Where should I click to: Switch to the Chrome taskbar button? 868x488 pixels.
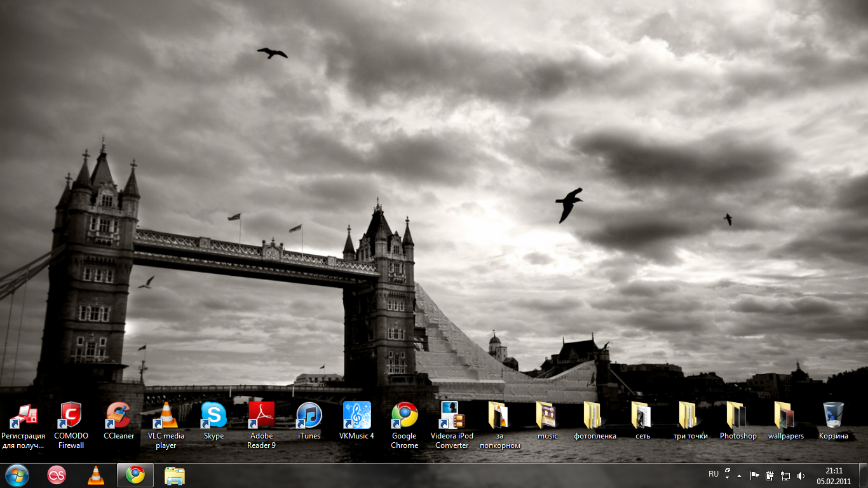pos(135,475)
